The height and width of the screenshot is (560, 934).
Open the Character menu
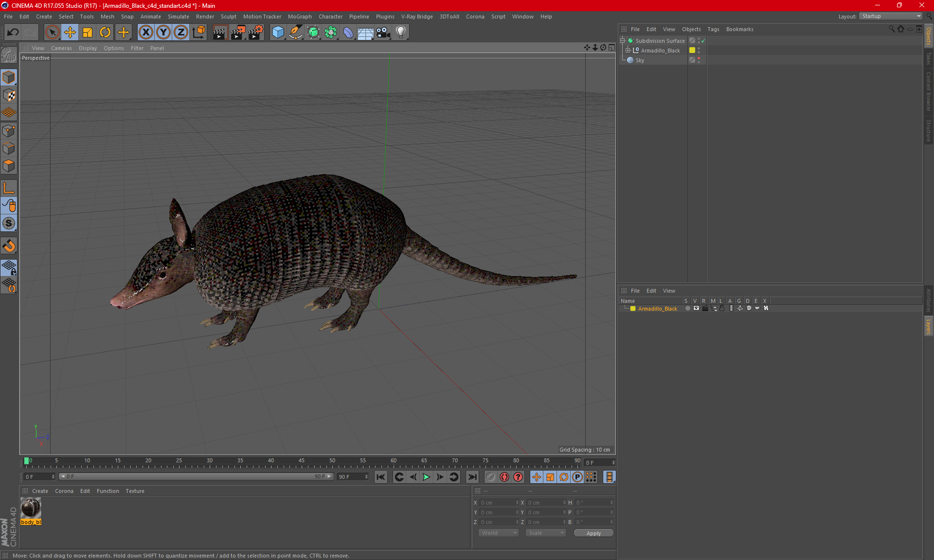(x=330, y=17)
